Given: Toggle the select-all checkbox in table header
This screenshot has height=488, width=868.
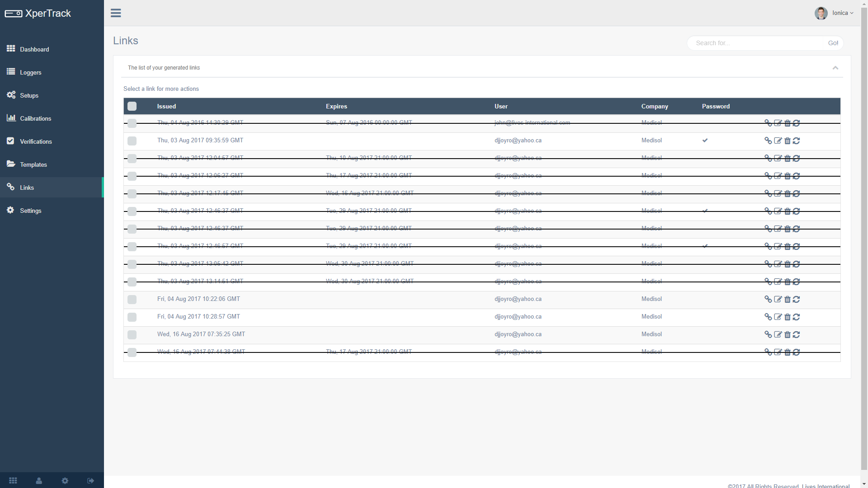Looking at the screenshot, I should point(132,106).
